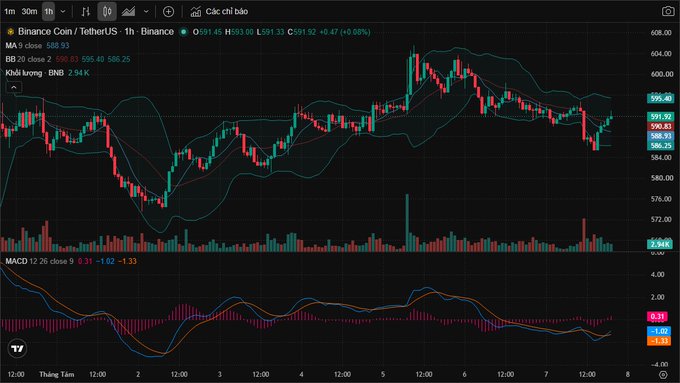This screenshot has height=383, width=680.
Task: Click the MACD histogram label 0.31
Action: pyautogui.click(x=657, y=316)
